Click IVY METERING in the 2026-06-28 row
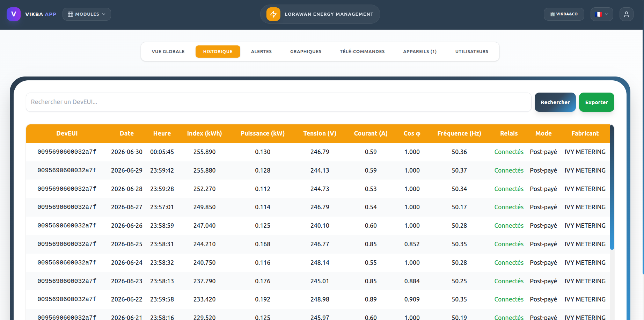This screenshot has height=320, width=644. point(585,189)
